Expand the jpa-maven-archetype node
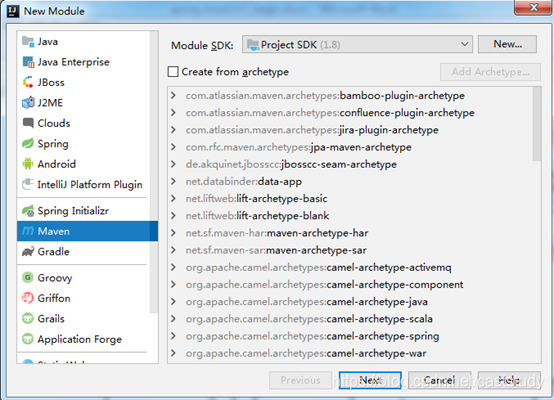554x400 pixels. pyautogui.click(x=173, y=147)
